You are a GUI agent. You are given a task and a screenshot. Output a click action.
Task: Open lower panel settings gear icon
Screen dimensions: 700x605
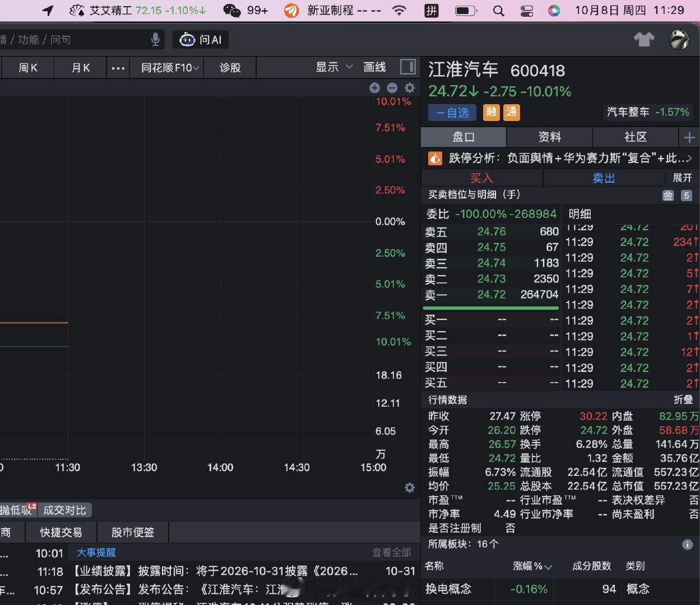click(410, 488)
